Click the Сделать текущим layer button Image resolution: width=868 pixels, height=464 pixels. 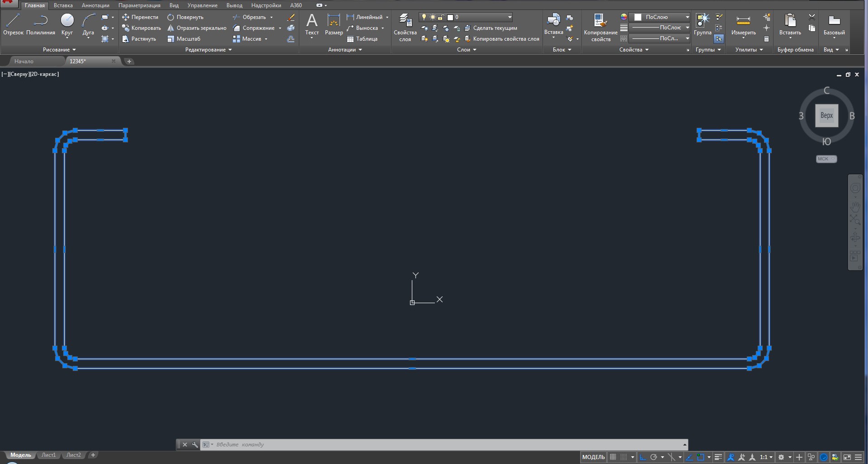(491, 28)
